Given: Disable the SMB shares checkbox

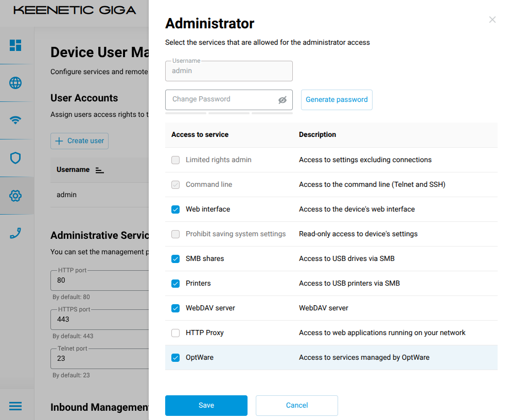Looking at the screenshot, I should pos(175,259).
